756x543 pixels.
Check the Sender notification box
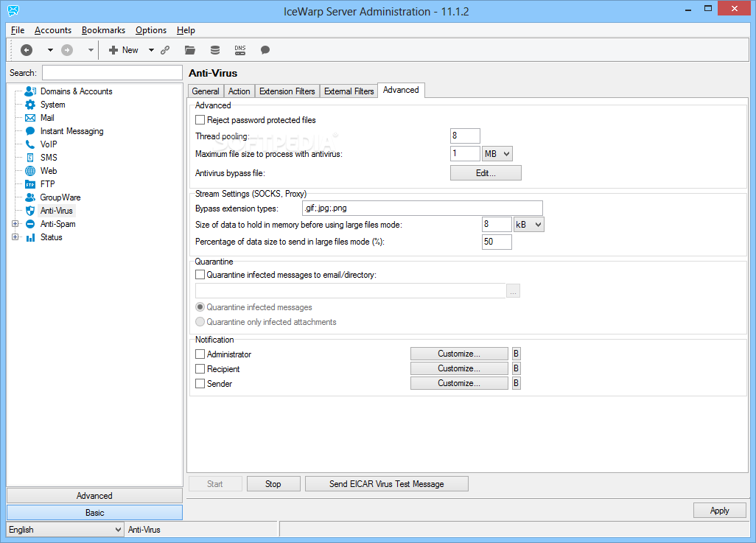click(200, 383)
